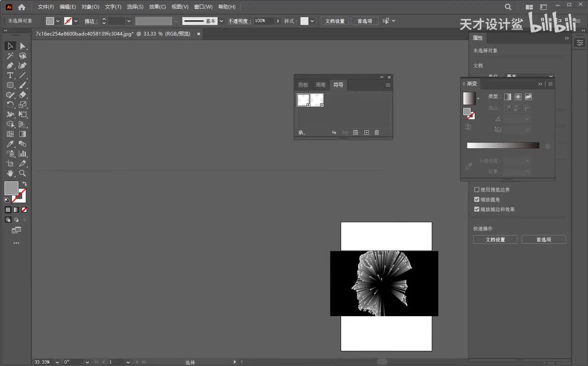
Task: Select the Direct Selection tool
Action: pyautogui.click(x=22, y=46)
